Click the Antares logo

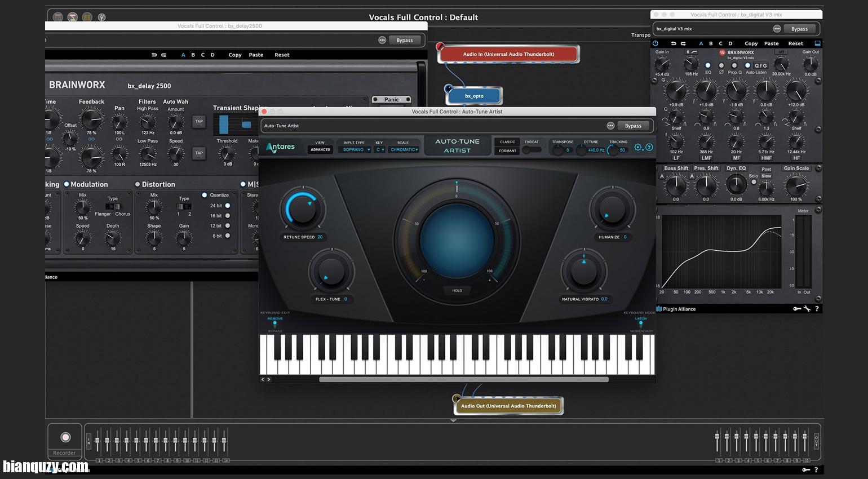click(281, 147)
